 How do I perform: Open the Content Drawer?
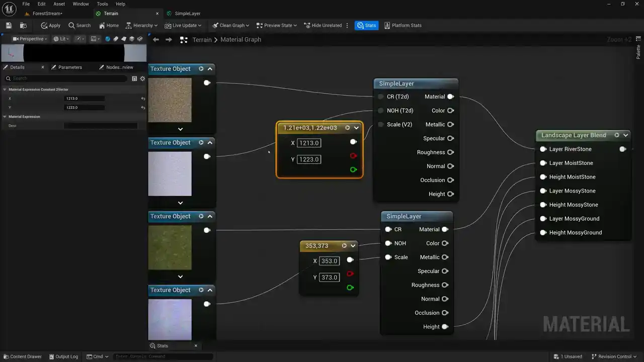(x=22, y=356)
